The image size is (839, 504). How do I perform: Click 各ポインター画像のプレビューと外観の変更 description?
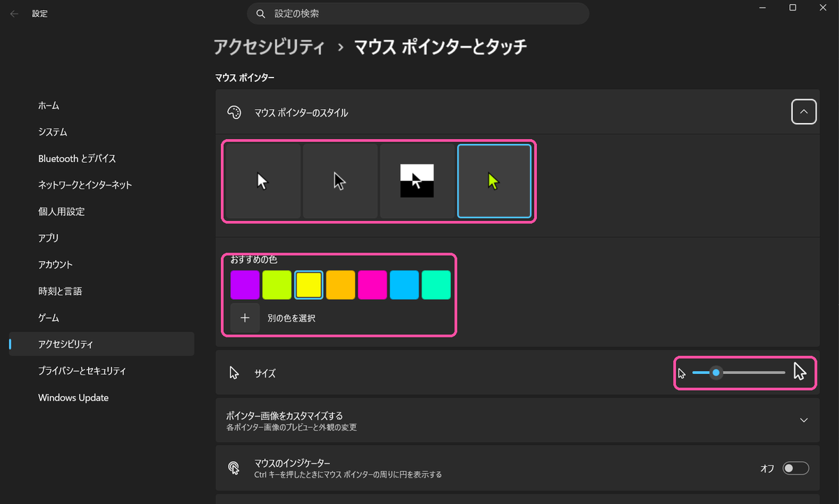[292, 426]
